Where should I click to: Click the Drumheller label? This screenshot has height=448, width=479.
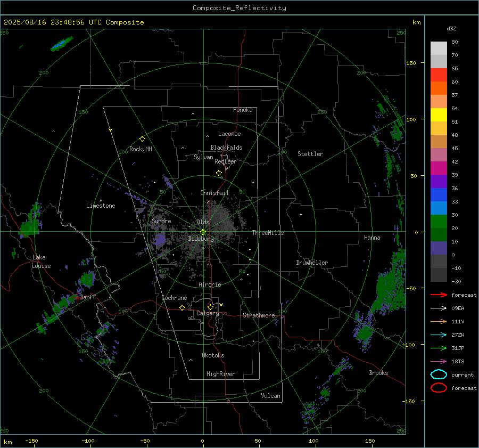coord(312,263)
